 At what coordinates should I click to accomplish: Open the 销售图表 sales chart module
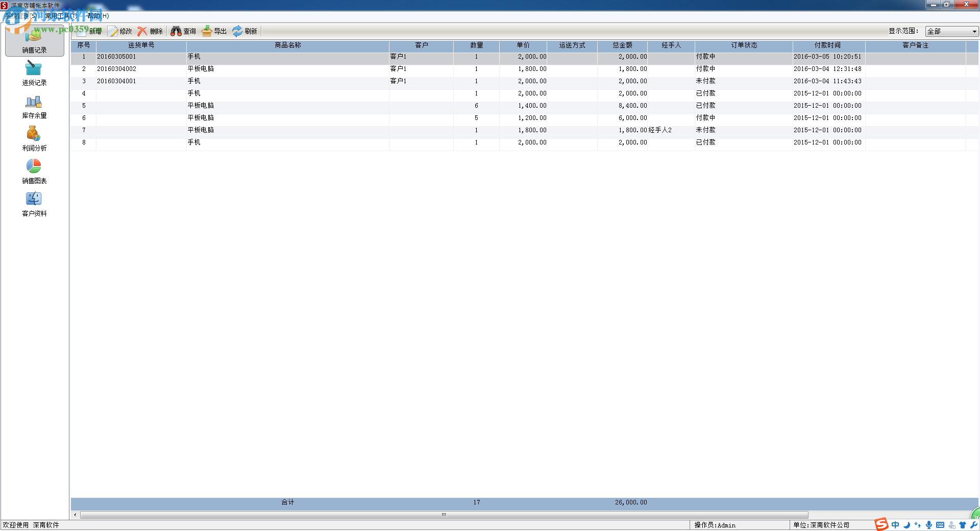[34, 171]
